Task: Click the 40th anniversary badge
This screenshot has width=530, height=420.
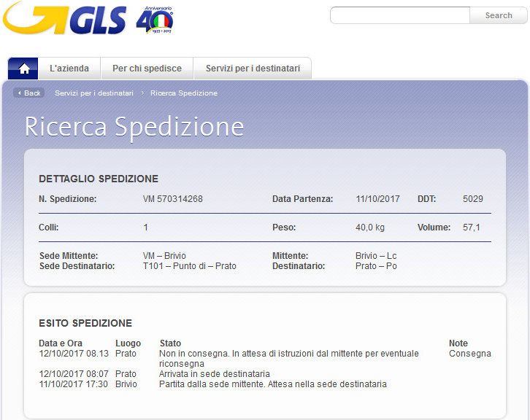Action: tap(155, 22)
